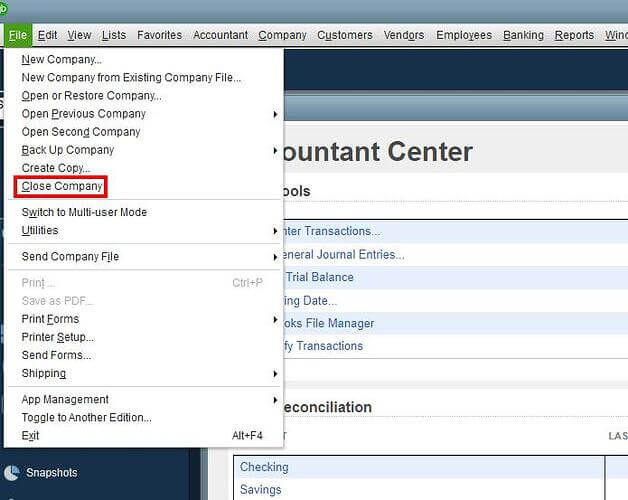Open the Reports menu
Screen dimensions: 628x500
(x=574, y=35)
